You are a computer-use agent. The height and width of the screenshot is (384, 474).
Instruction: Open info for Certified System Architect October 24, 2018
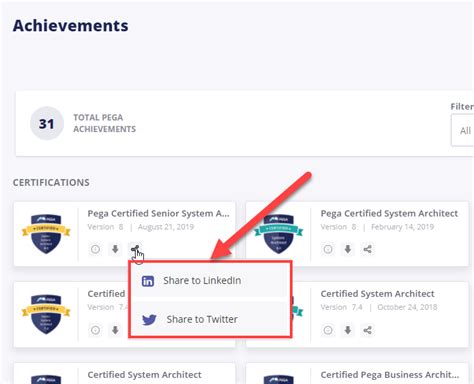(328, 330)
